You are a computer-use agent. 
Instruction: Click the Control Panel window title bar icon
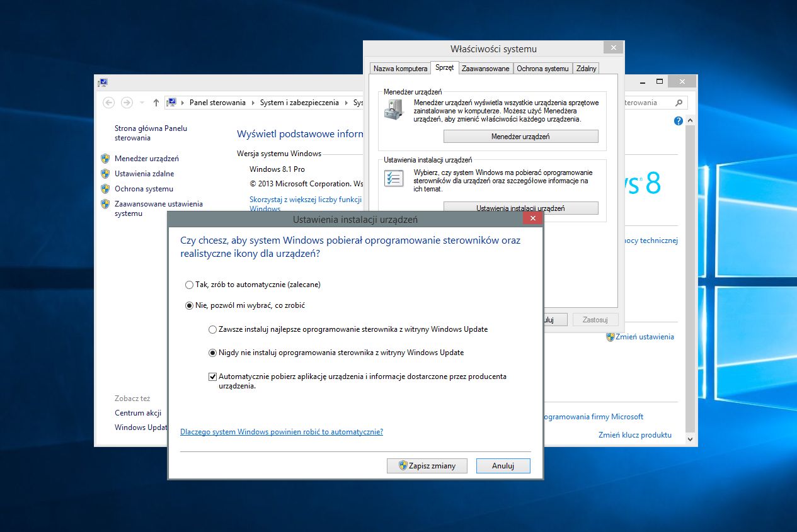point(103,82)
